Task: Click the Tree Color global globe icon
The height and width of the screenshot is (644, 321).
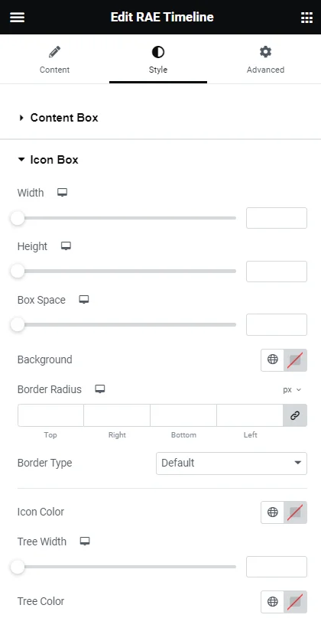Action: click(273, 602)
